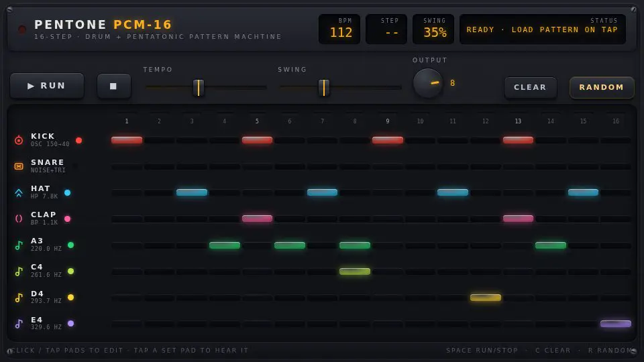Toggle off the A3 pad on step 14
Viewport: 644px width, 362px height.
551,245
